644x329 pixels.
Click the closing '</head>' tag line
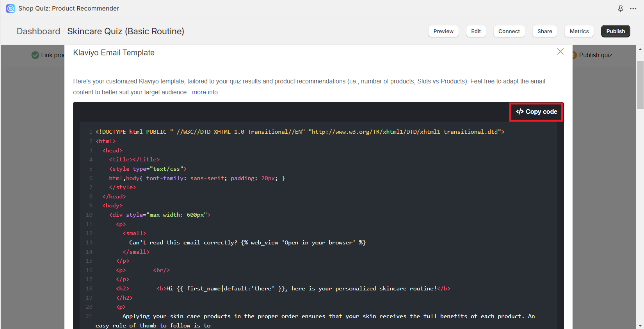(x=114, y=196)
